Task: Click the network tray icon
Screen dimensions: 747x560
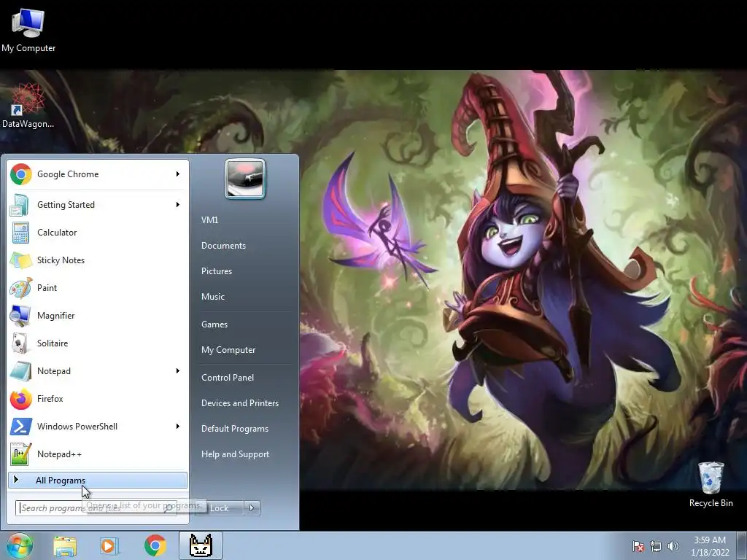Action: pyautogui.click(x=656, y=546)
